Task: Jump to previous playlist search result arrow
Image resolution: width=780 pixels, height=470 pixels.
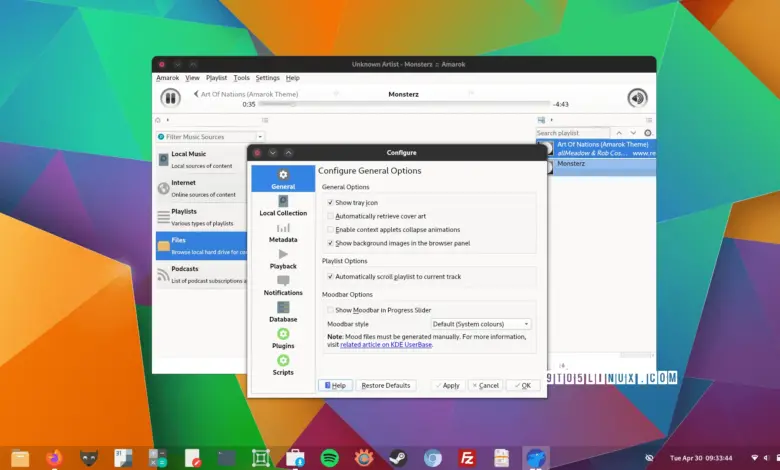Action: pyautogui.click(x=619, y=133)
